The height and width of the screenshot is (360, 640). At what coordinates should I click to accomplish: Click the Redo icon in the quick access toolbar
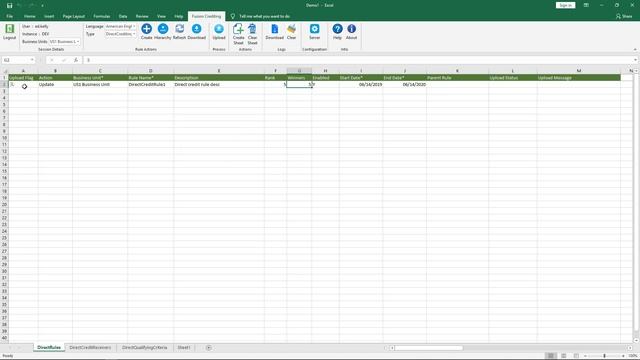point(31,5)
